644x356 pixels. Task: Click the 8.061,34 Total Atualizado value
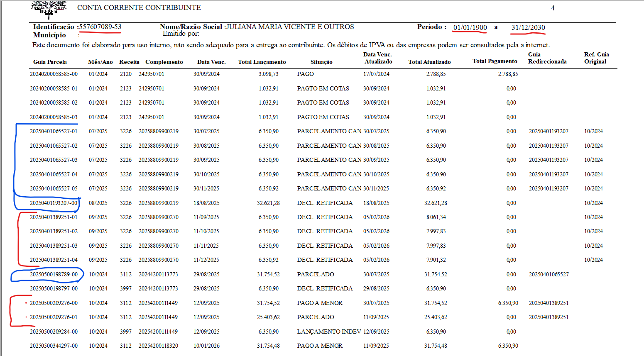[436, 217]
